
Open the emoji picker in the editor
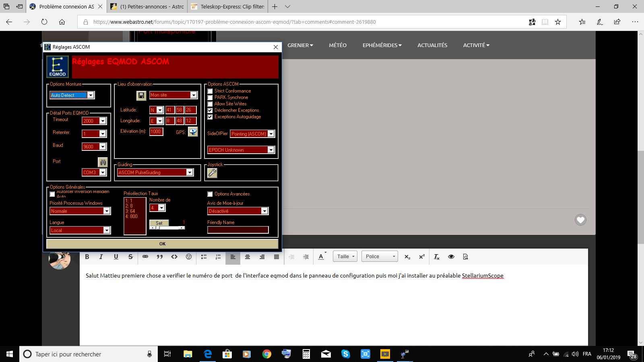point(189,257)
